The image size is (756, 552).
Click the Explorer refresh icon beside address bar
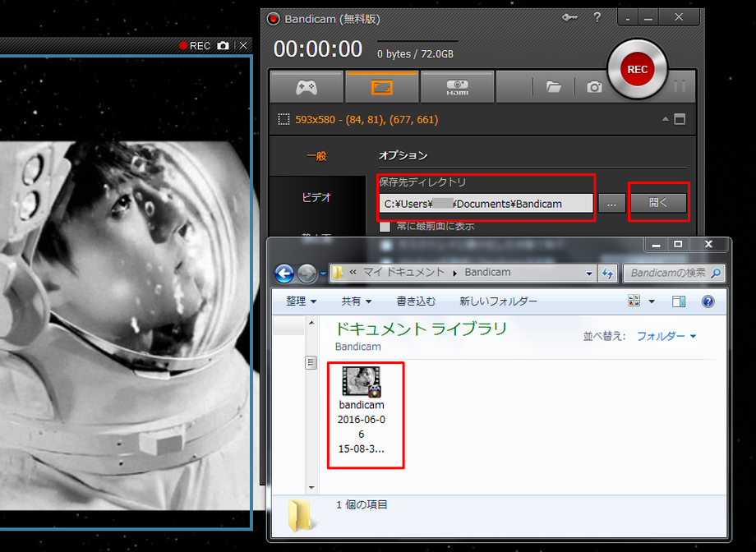608,273
